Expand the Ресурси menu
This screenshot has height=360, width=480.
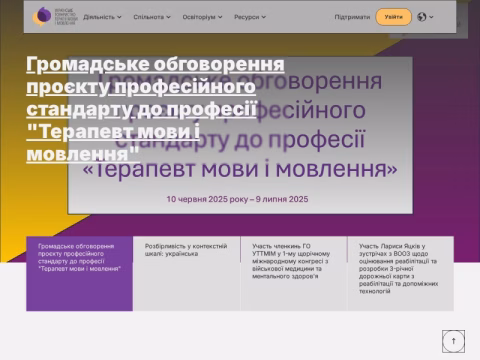click(x=250, y=17)
